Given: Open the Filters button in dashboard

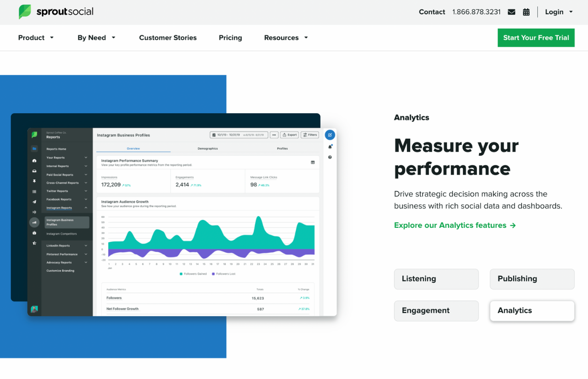Looking at the screenshot, I should click(310, 135).
